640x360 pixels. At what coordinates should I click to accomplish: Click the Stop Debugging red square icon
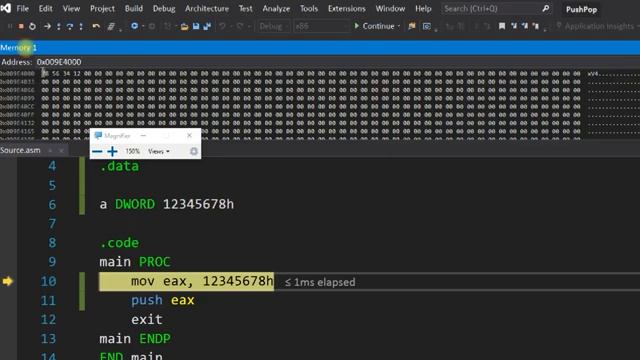pos(21,26)
